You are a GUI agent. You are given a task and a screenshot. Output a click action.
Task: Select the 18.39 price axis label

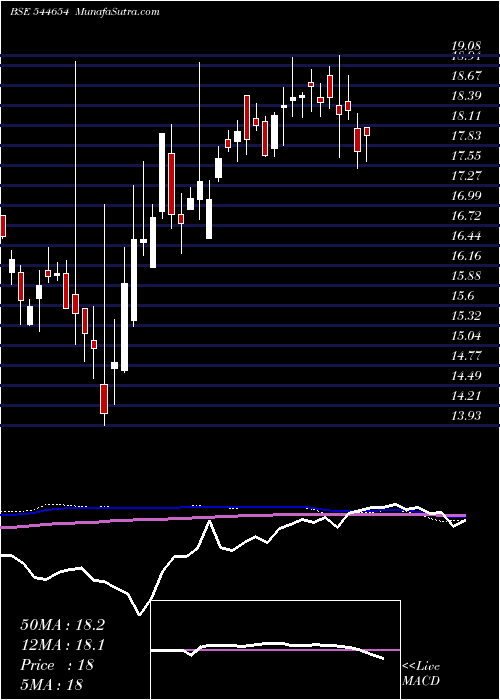(466, 96)
